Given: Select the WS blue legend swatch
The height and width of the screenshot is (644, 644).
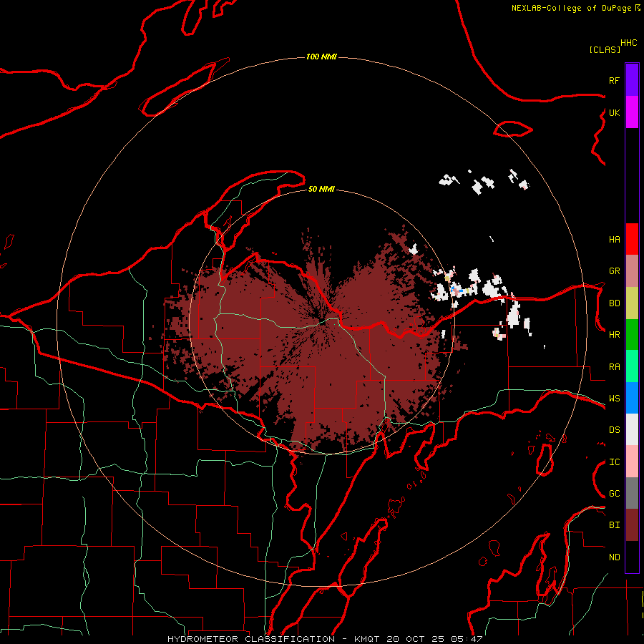Looking at the screenshot, I should click(x=632, y=398).
